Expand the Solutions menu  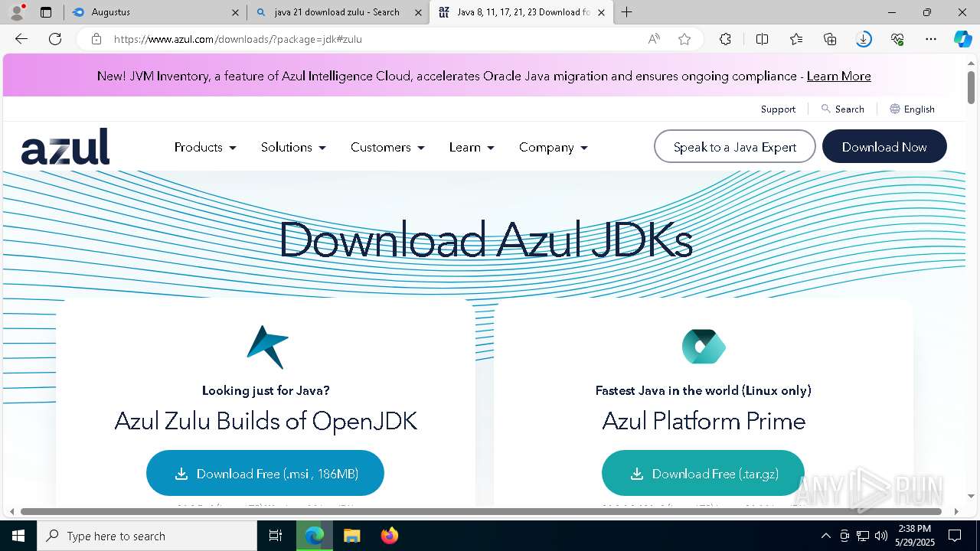(293, 147)
